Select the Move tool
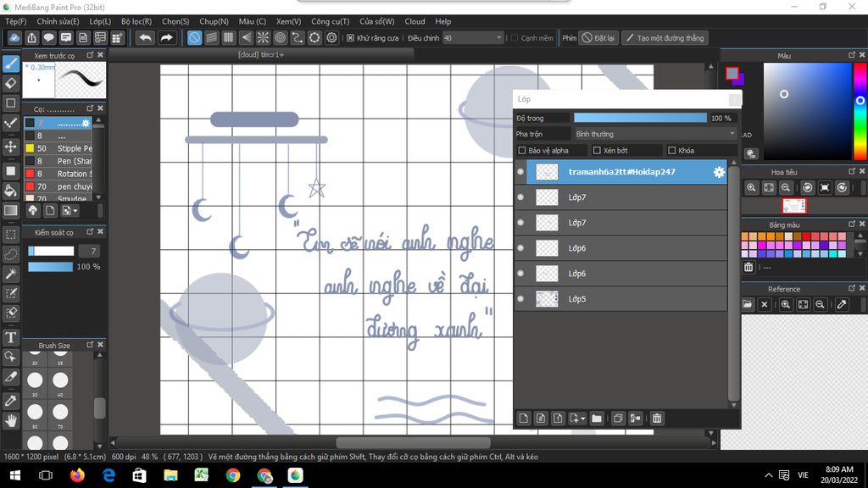Viewport: 868px width, 488px height. point(11,147)
